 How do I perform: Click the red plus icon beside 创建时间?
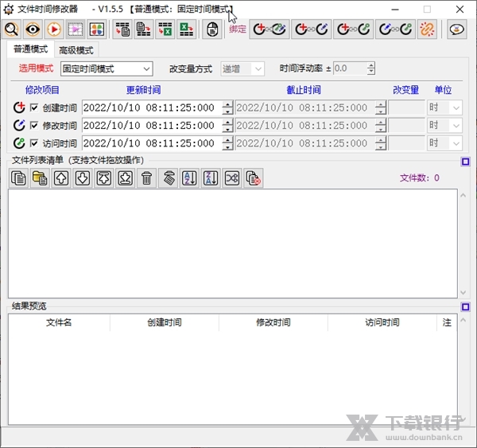[19, 107]
